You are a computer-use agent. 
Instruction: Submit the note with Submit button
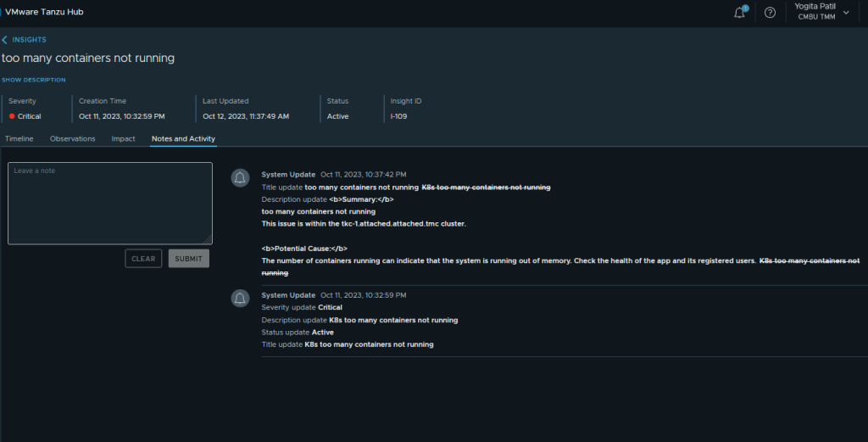pyautogui.click(x=188, y=259)
